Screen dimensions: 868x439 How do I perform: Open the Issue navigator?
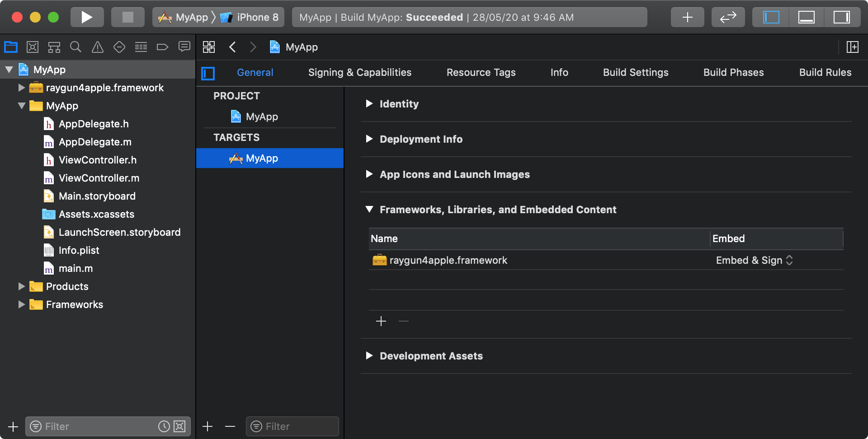[97, 47]
